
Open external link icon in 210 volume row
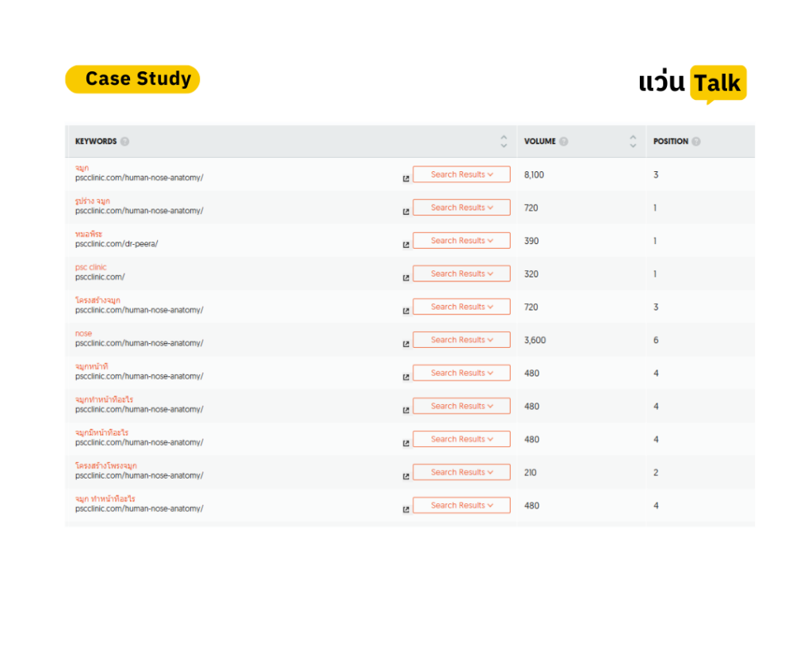406,477
